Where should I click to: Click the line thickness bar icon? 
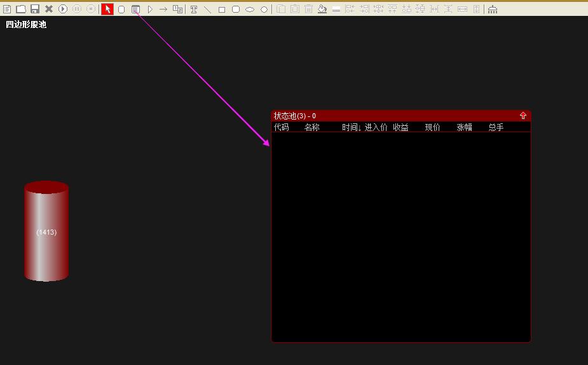336,10
